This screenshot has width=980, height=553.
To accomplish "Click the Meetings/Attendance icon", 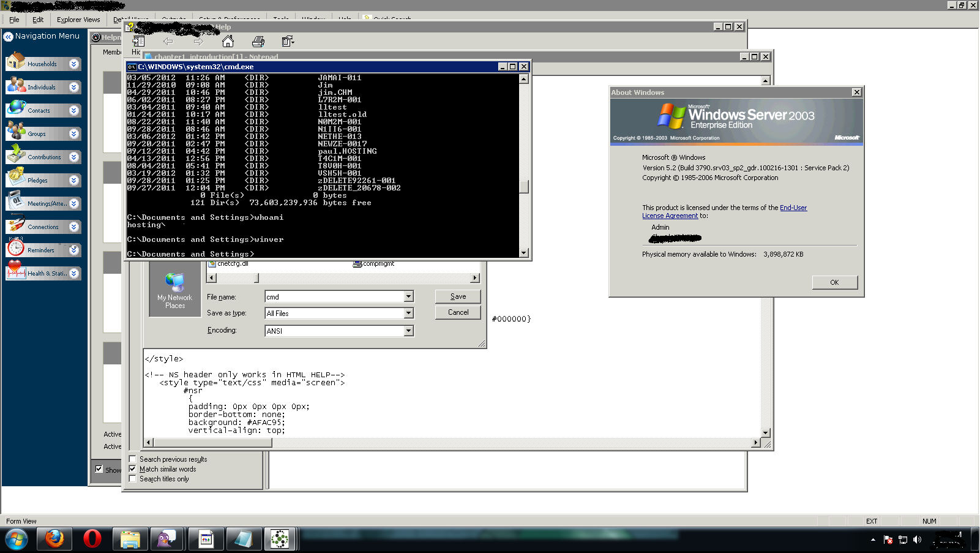I will (16, 201).
